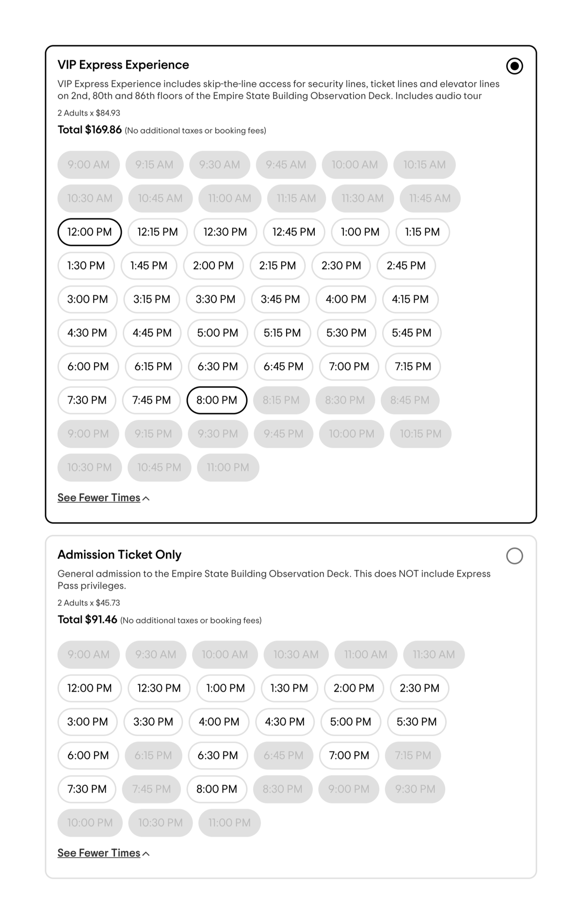The height and width of the screenshot is (924, 582).
Task: Select 12:30 PM under Admission Ticket Only
Action: pos(158,688)
